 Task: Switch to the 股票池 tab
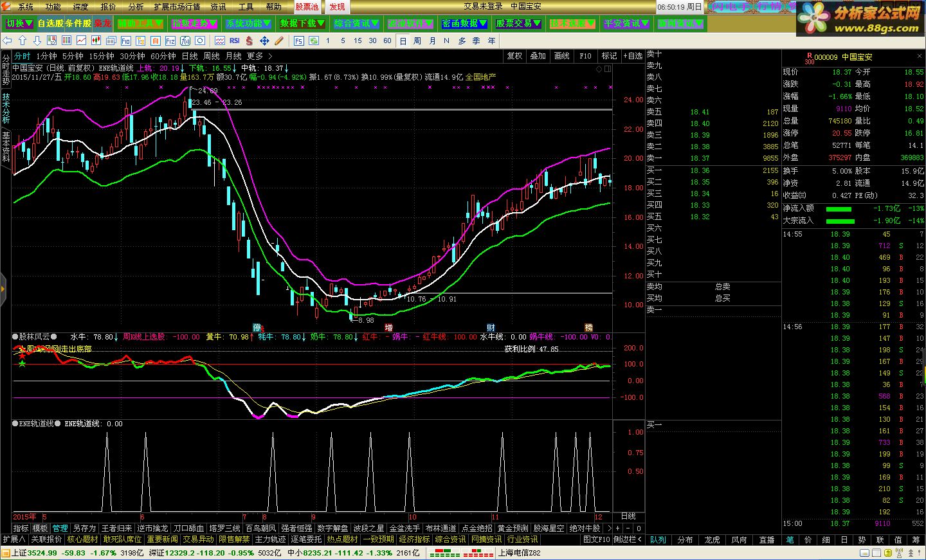(307, 6)
